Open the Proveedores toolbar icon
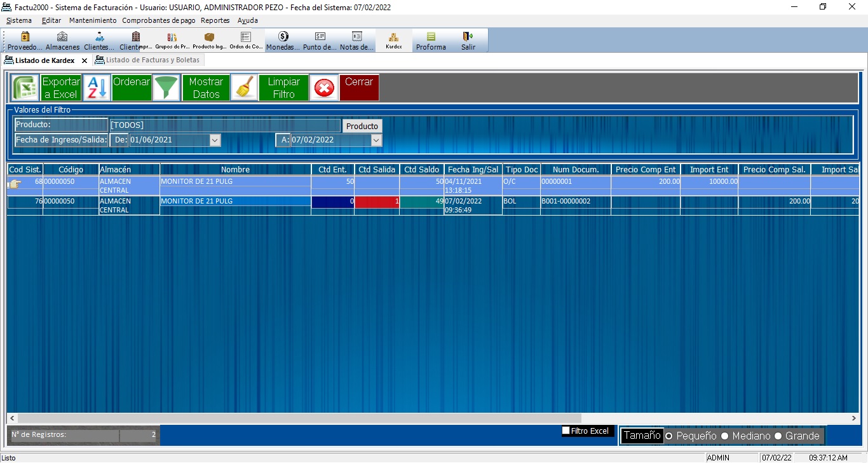868x463 pixels. (x=25, y=41)
